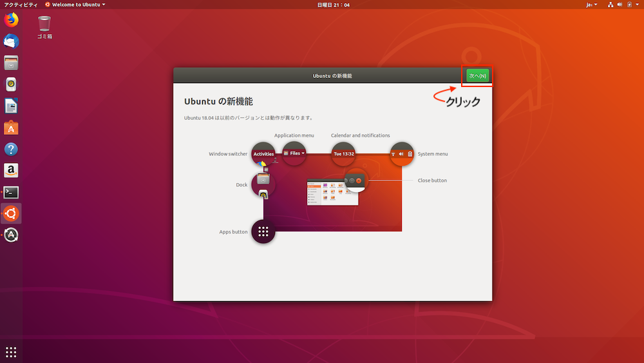Open Rhythmbox music player in dock
Viewport: 644px width, 363px height.
[11, 84]
